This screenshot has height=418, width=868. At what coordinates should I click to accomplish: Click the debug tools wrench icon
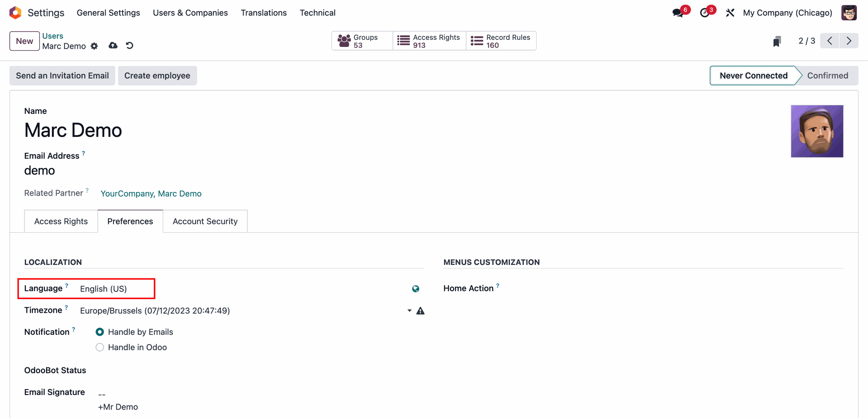point(730,13)
